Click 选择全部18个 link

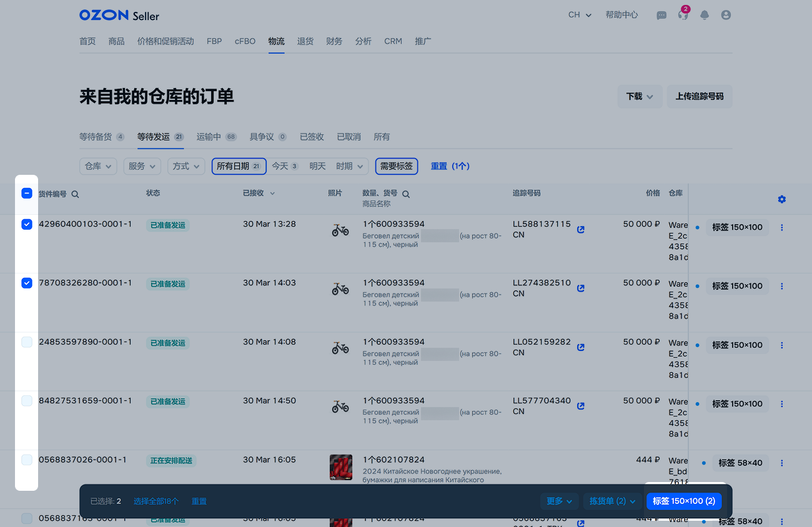pos(156,501)
